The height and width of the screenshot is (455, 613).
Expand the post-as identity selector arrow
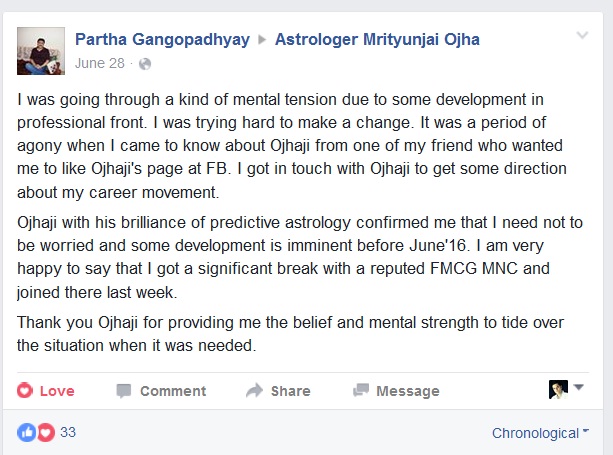pos(579,387)
